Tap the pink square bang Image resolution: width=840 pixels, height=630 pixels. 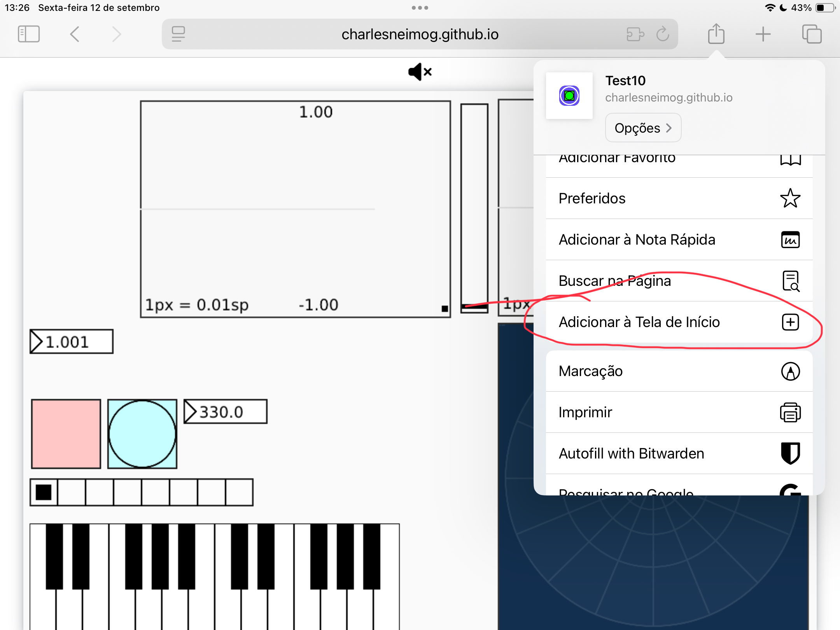66,434
